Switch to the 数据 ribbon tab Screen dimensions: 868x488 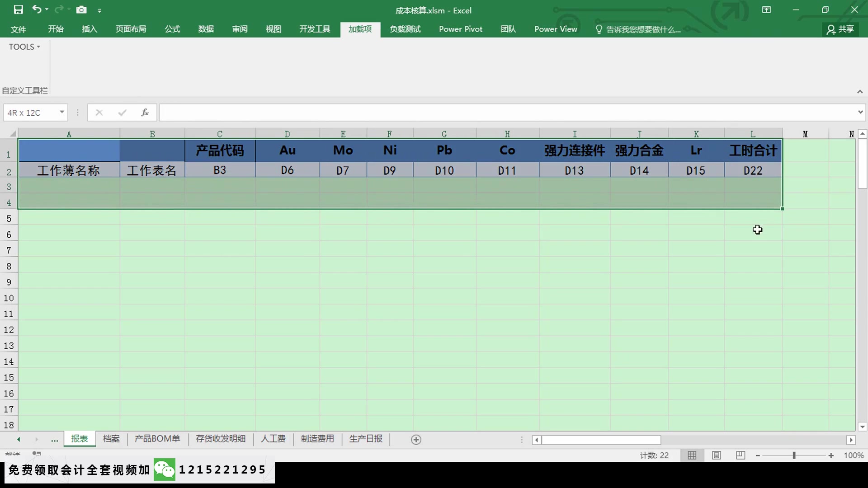tap(206, 29)
